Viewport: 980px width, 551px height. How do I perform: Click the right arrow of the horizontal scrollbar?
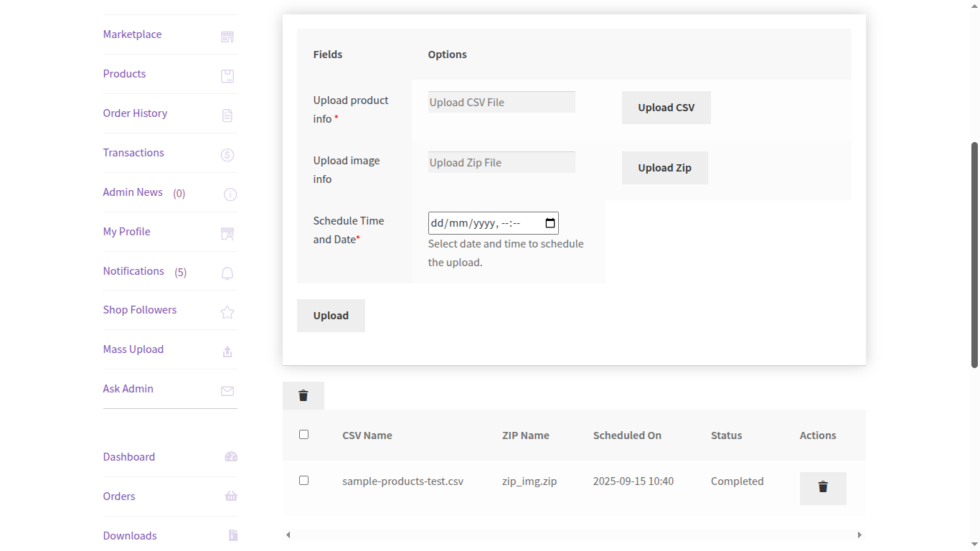(x=859, y=534)
